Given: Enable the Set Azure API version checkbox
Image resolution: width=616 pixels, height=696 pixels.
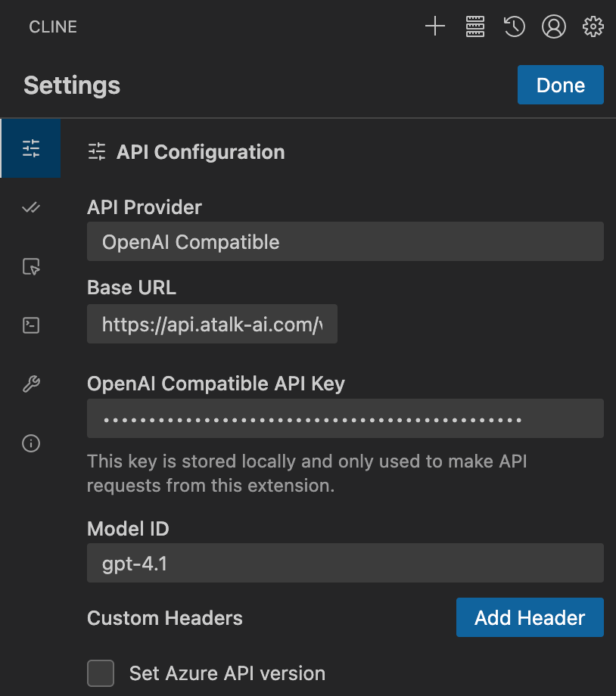Looking at the screenshot, I should [x=101, y=673].
